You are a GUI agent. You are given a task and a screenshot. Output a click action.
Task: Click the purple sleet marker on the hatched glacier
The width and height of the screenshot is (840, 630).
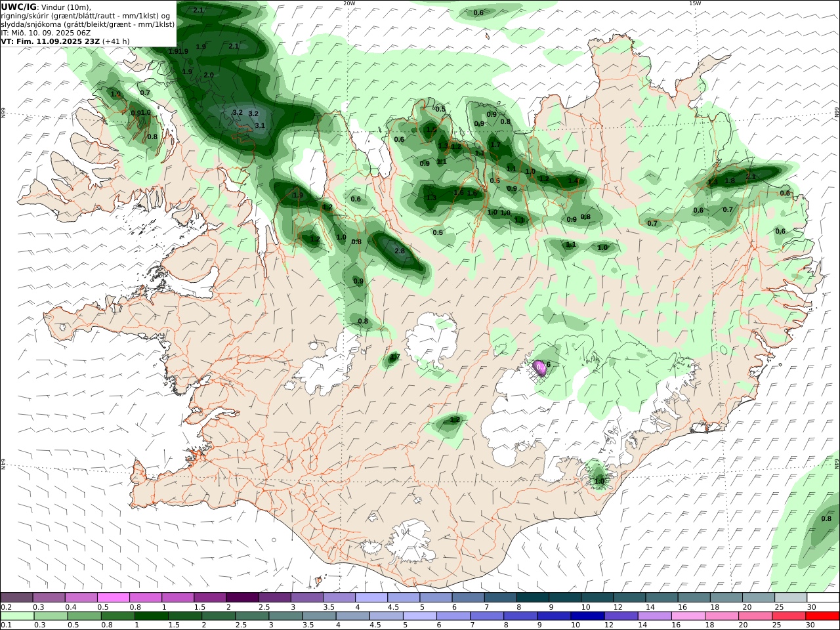540,367
